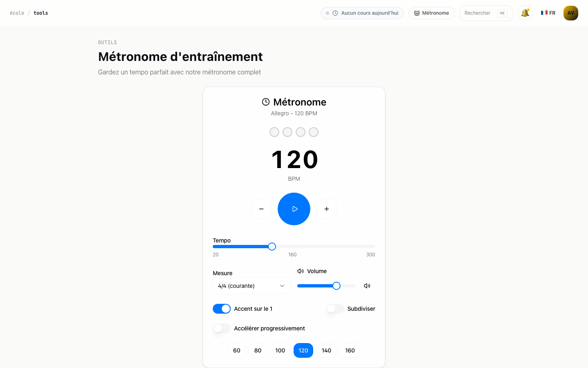Viewport: 588px width, 368px height.
Task: Set tempo preset to 80
Action: pyautogui.click(x=258, y=350)
